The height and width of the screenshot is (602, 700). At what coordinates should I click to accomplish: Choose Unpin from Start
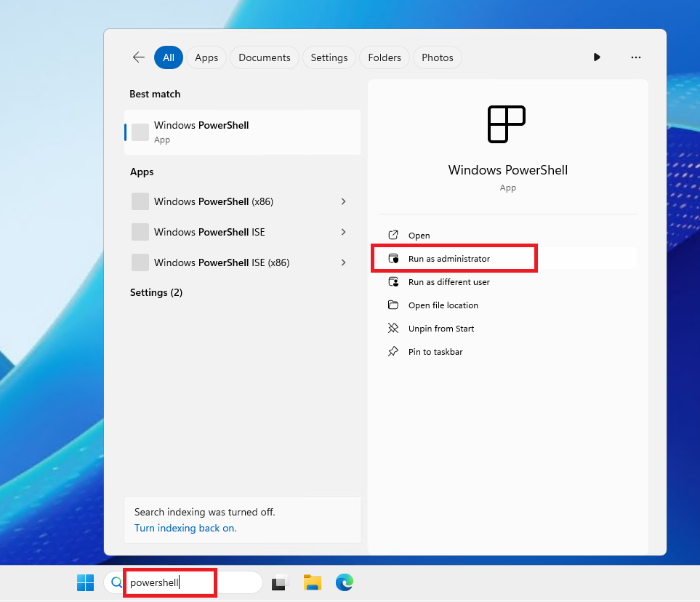click(x=507, y=328)
